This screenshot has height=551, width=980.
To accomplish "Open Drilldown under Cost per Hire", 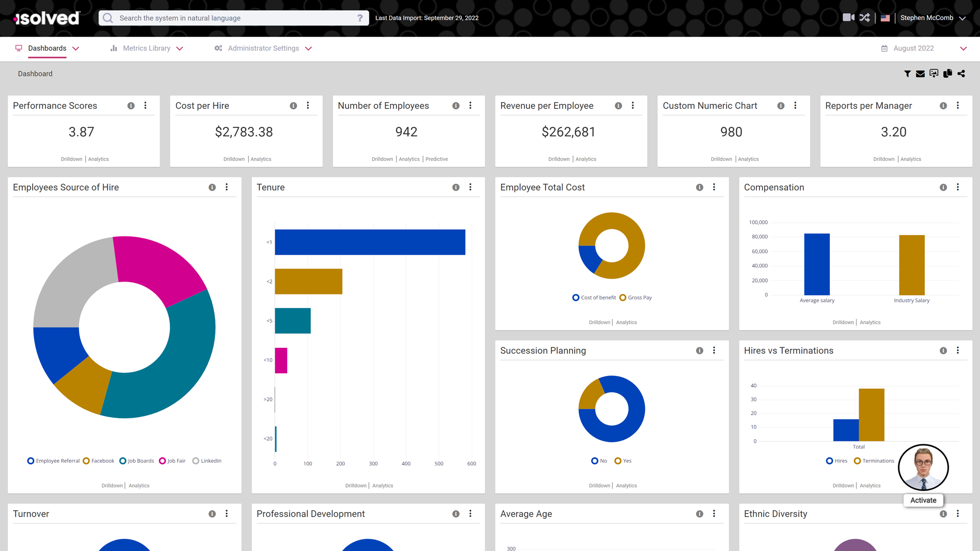I will [x=234, y=159].
